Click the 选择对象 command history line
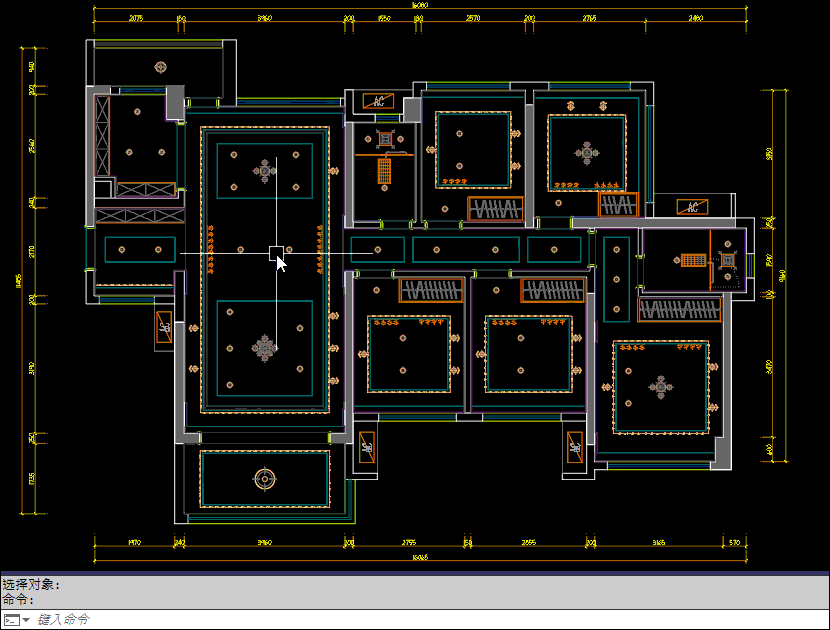 point(32,584)
